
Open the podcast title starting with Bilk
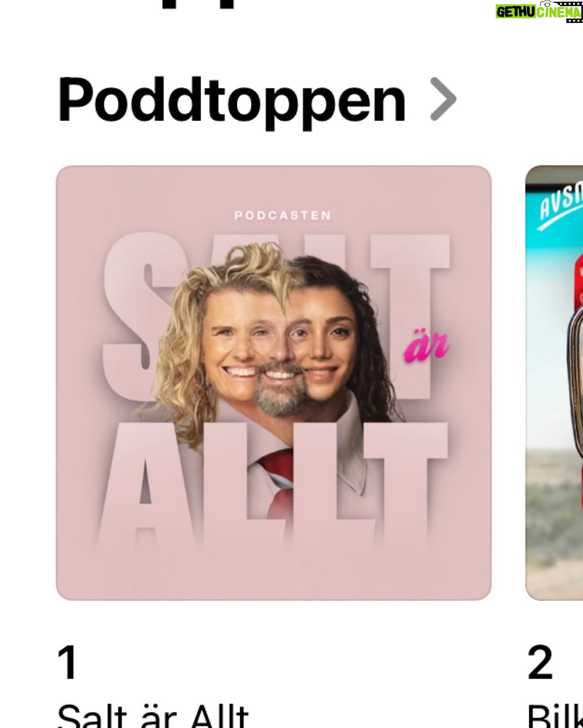(554, 715)
